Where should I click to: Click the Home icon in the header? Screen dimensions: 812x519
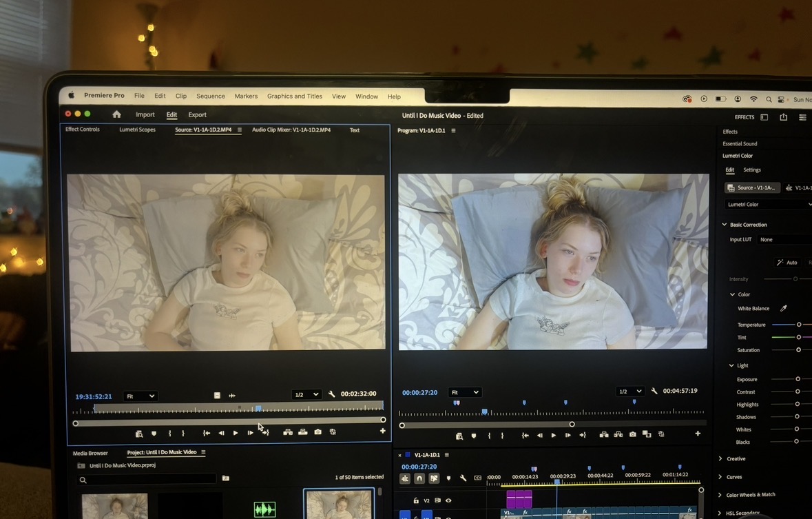[x=116, y=115]
